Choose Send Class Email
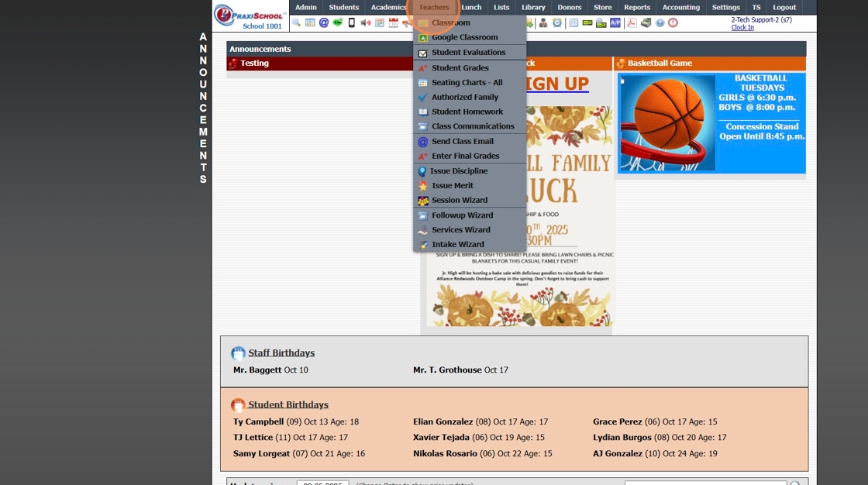 [x=470, y=141]
